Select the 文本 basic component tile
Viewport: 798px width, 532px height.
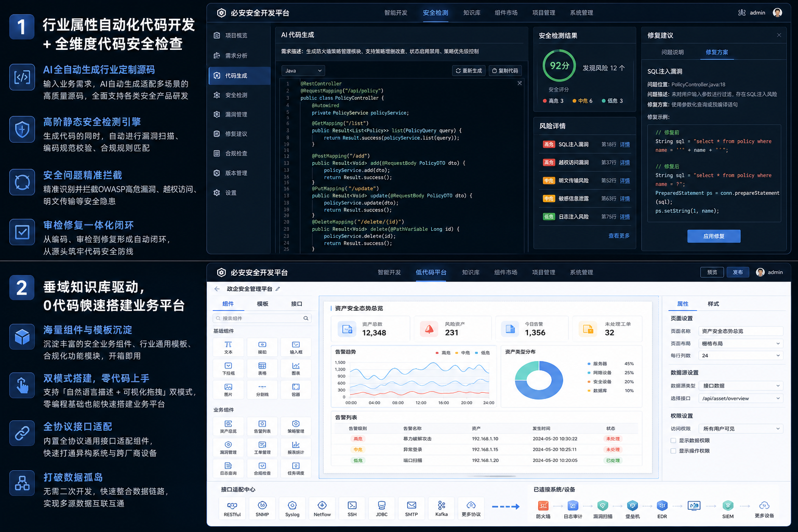click(x=228, y=348)
